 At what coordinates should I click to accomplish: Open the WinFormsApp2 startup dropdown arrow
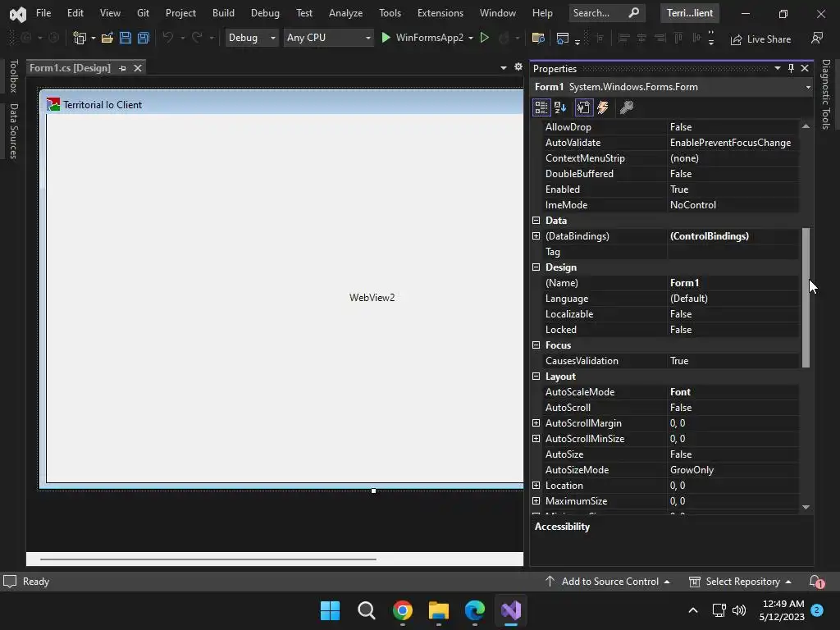click(x=471, y=38)
